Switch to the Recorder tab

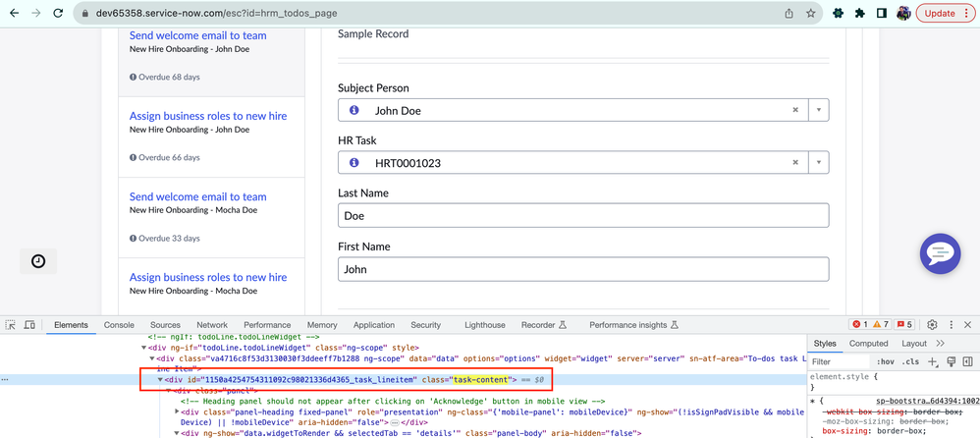[543, 325]
